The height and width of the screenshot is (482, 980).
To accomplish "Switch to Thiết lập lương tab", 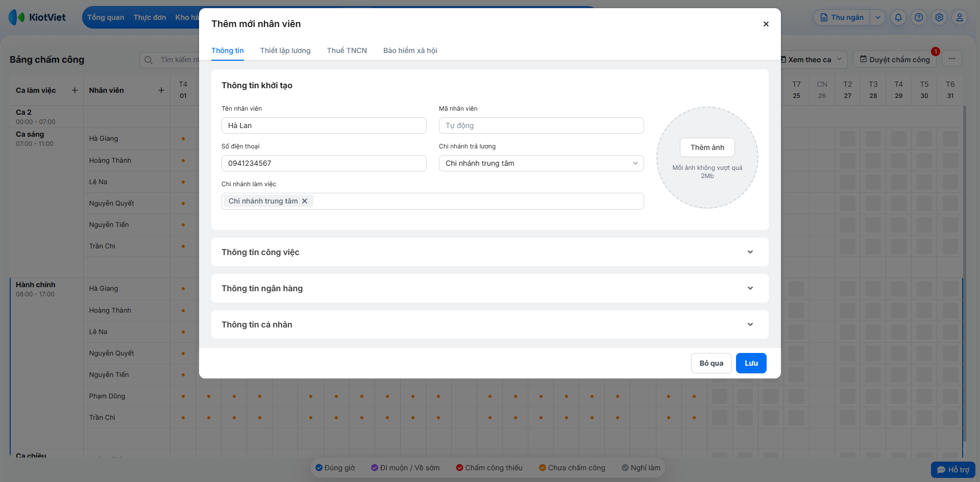I will 285,50.
